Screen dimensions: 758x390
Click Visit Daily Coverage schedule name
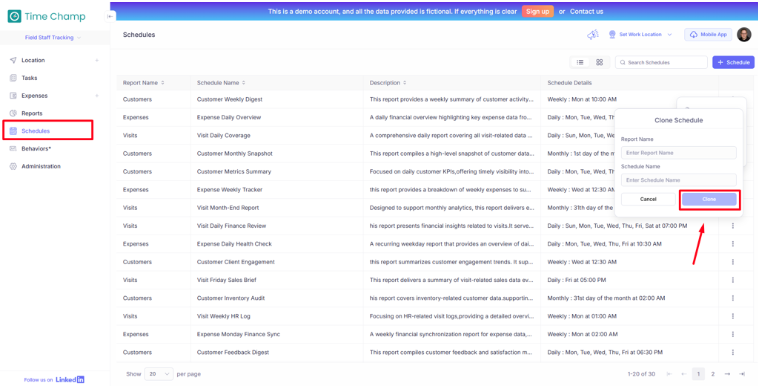[x=223, y=135]
